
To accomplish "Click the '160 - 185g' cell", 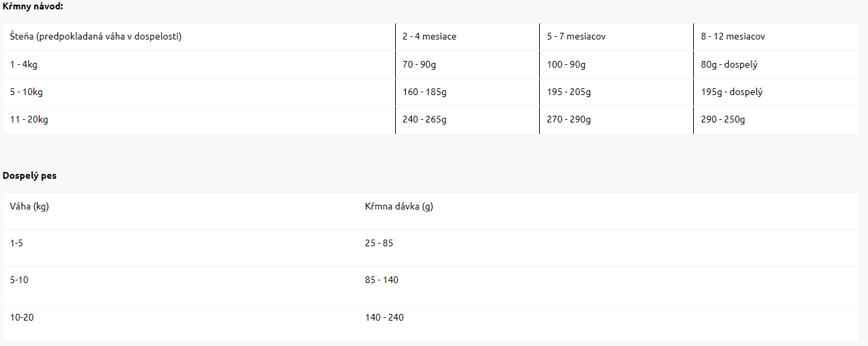I will [x=467, y=92].
